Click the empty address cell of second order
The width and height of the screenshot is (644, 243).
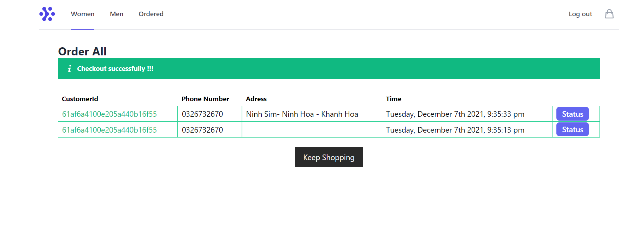(312, 129)
